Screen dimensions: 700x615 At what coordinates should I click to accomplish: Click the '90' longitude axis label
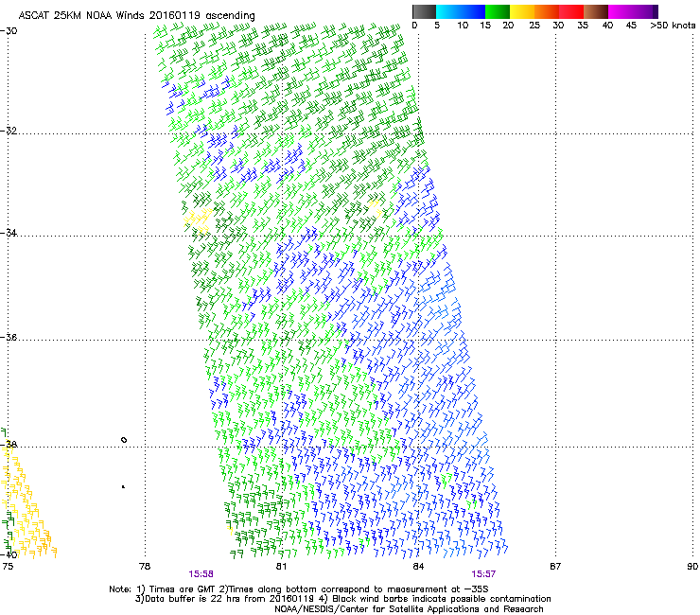point(692,567)
